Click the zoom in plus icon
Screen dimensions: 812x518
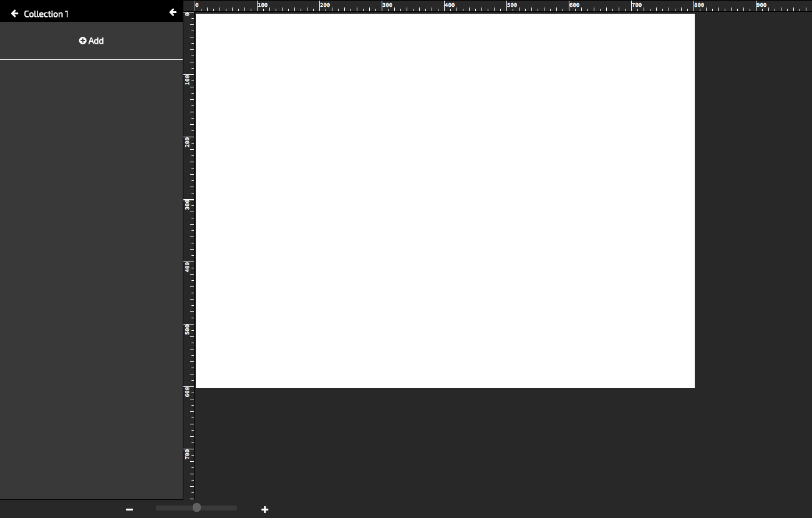[264, 509]
